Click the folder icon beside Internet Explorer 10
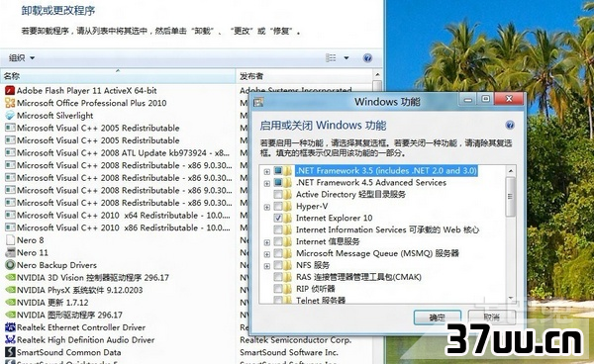 click(287, 218)
